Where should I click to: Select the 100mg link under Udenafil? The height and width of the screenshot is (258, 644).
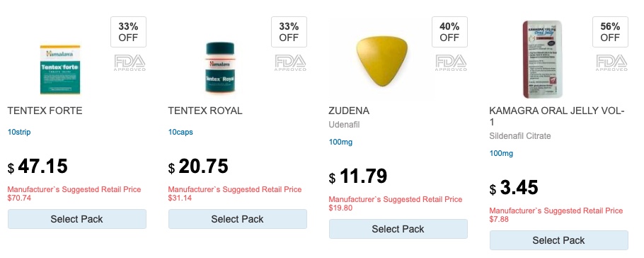click(340, 142)
